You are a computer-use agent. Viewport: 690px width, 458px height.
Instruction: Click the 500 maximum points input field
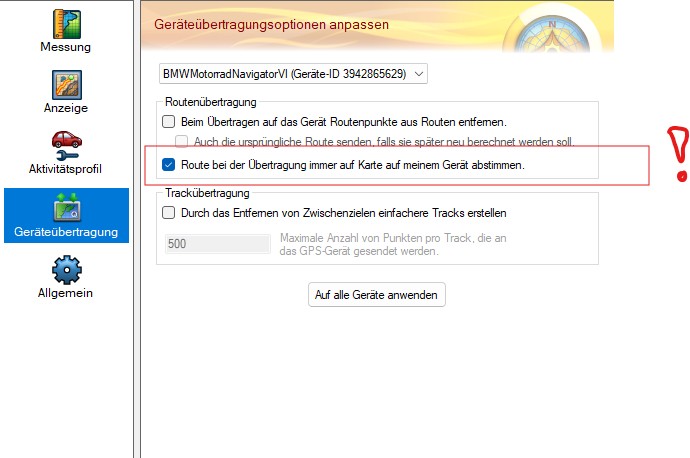pos(215,243)
